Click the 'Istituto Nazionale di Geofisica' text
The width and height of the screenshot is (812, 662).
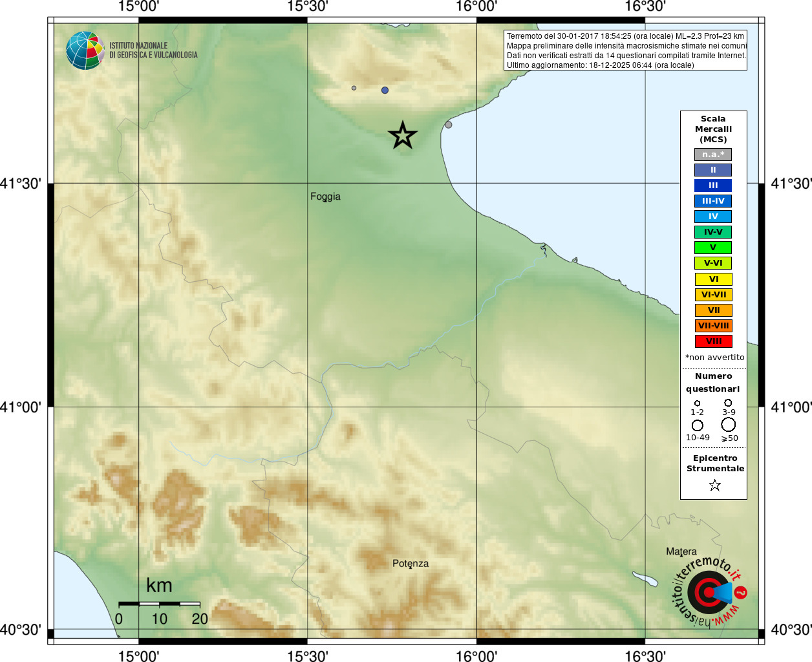[x=153, y=50]
